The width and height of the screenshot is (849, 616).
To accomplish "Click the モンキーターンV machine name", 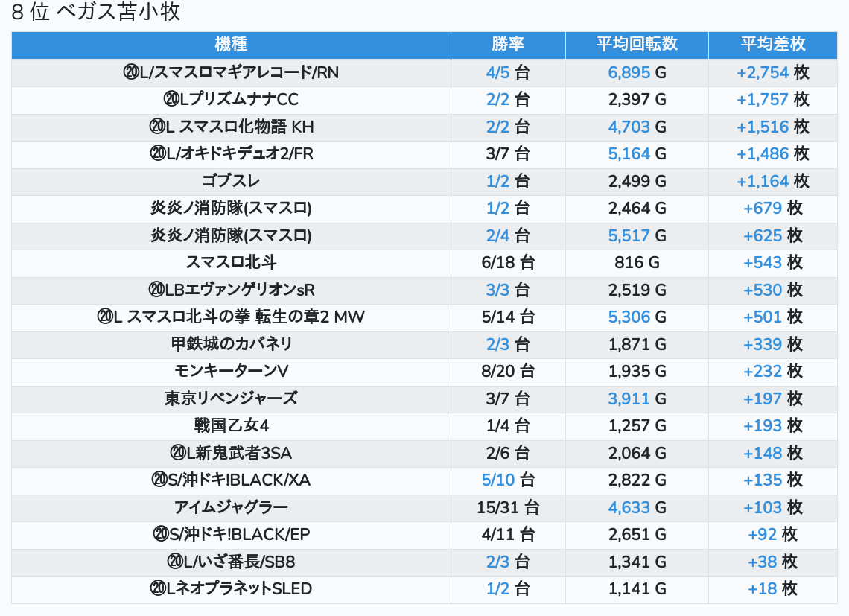I will (x=231, y=371).
